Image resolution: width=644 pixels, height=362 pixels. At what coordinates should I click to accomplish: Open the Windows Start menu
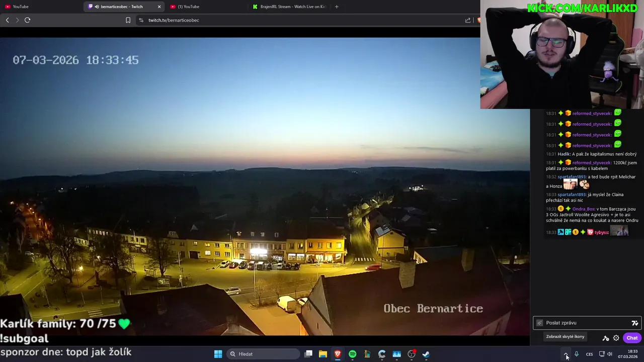tap(218, 354)
